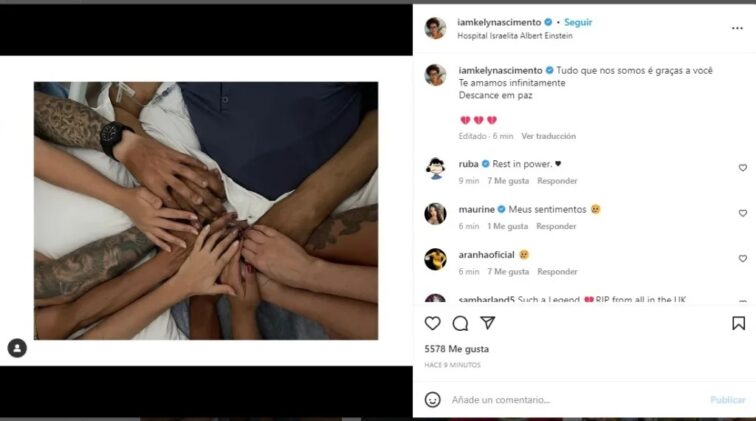Like the post with heart icon
Screen dimensions: 756x421
pyautogui.click(x=432, y=323)
